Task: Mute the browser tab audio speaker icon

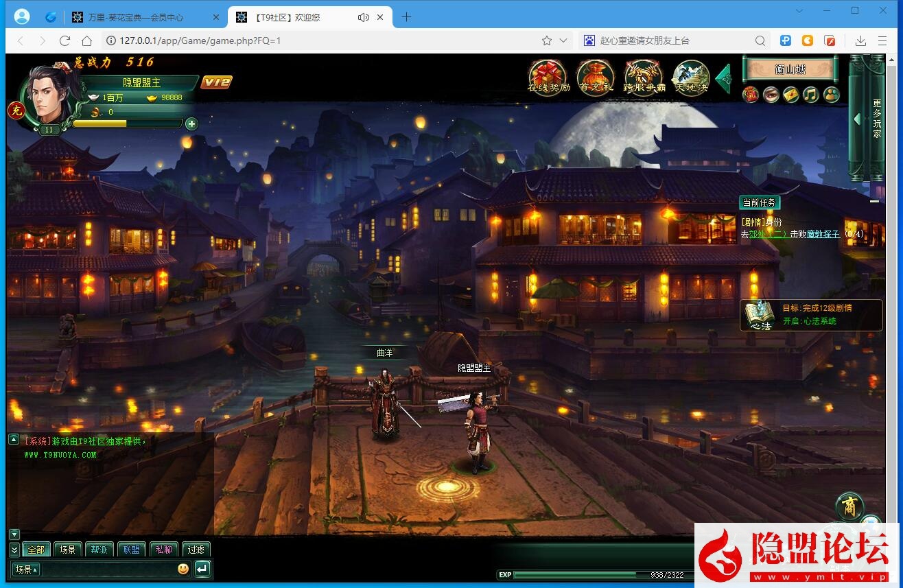Action: (x=364, y=17)
